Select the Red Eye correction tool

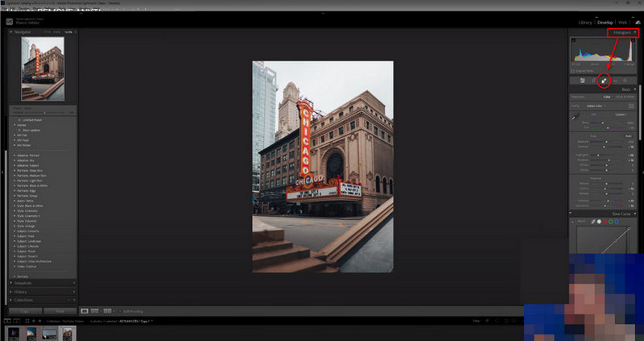[x=615, y=81]
